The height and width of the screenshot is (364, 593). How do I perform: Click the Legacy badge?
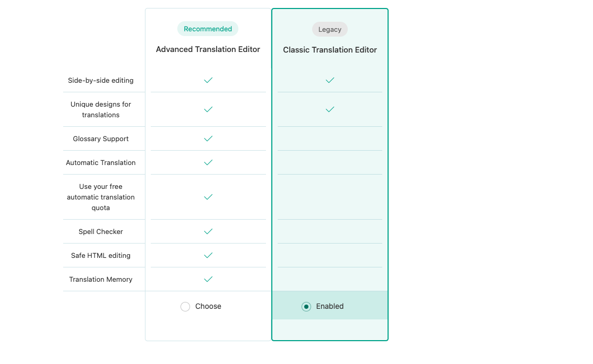[330, 30]
